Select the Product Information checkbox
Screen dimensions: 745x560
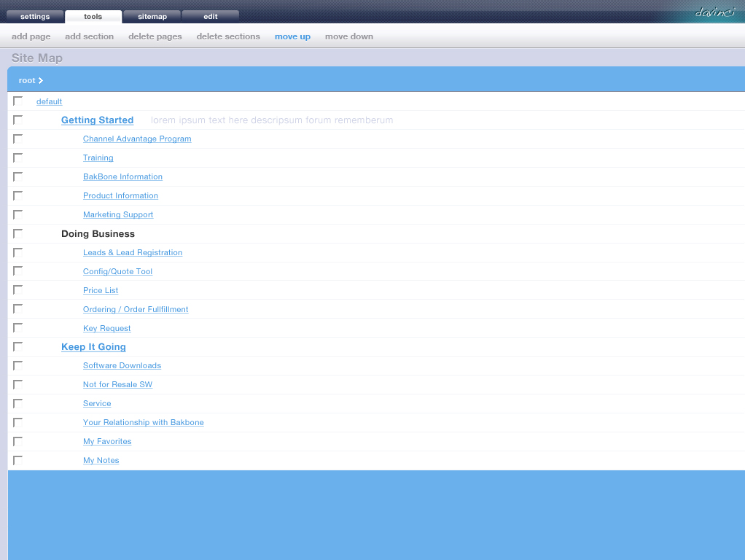17,195
